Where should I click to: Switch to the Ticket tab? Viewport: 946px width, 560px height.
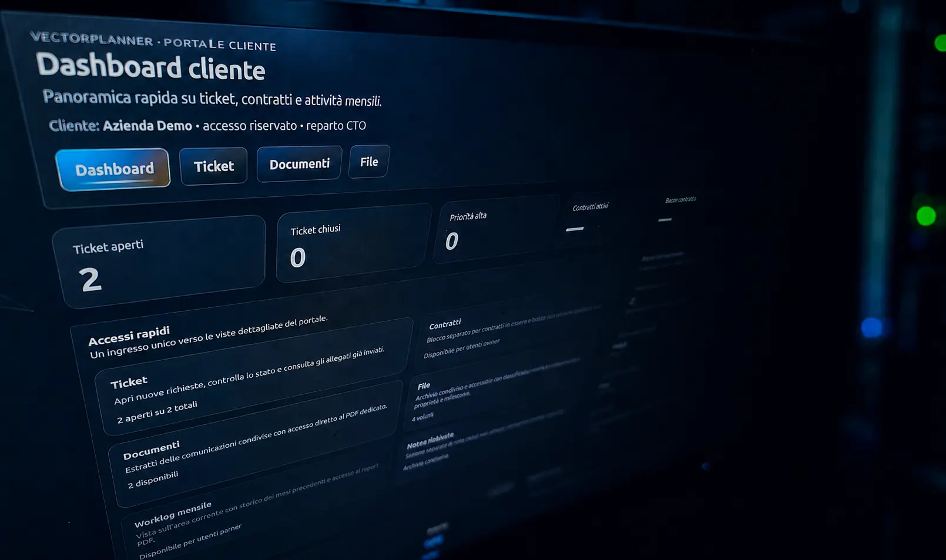(214, 166)
